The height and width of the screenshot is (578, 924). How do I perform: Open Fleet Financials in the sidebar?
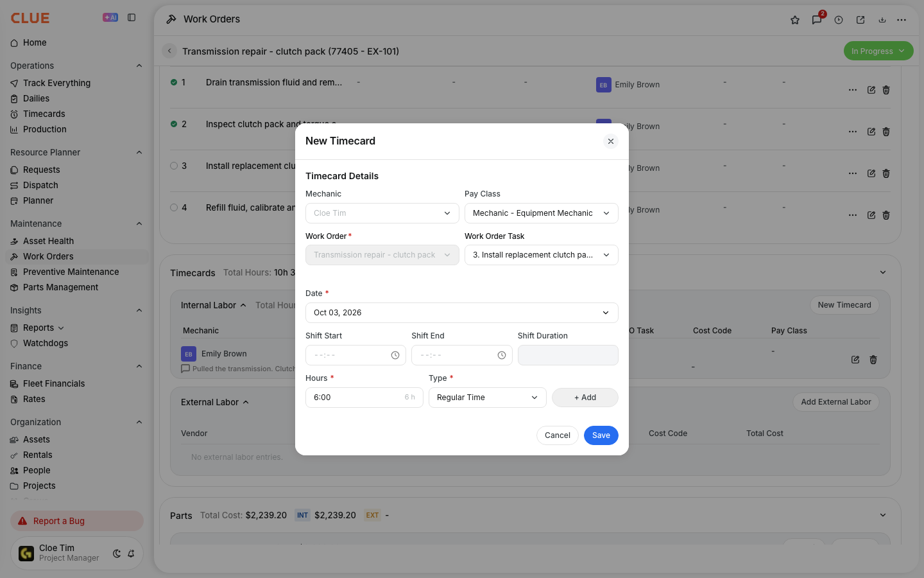coord(54,383)
